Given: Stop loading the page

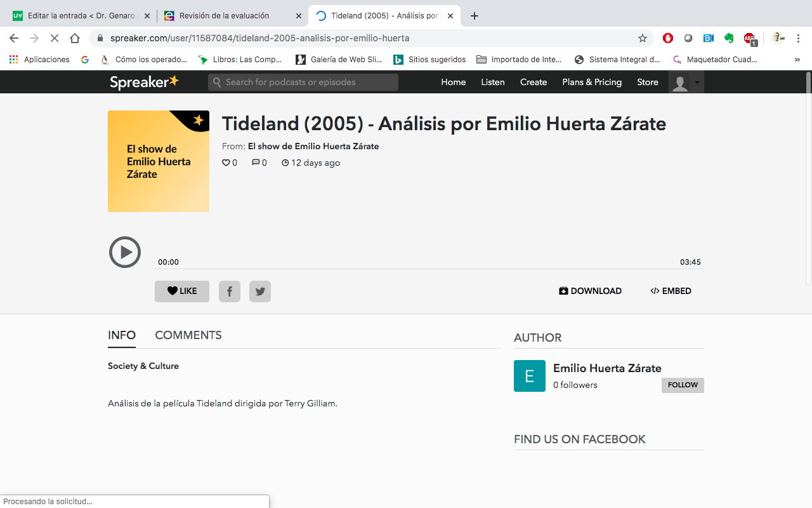Looking at the screenshot, I should coord(55,38).
